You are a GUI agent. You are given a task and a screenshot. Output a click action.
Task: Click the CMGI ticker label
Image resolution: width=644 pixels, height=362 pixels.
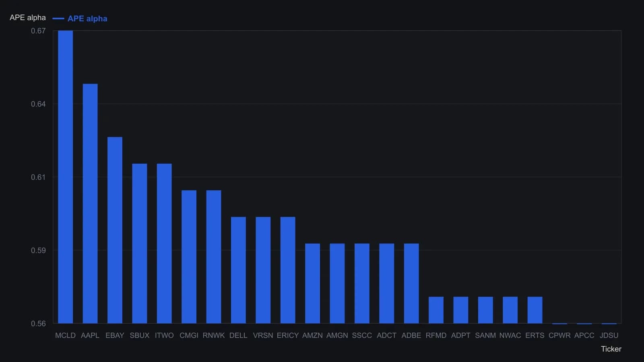click(189, 335)
